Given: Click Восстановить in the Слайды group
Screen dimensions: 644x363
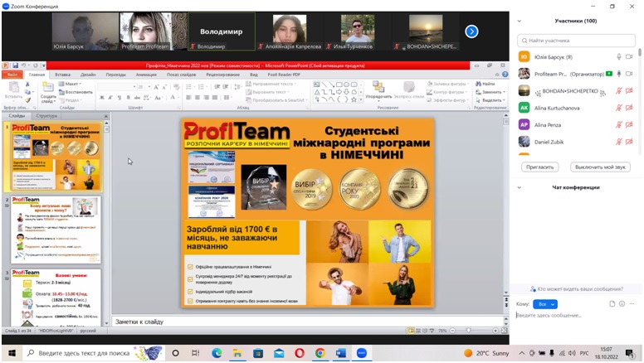Looking at the screenshot, I should coord(76,92).
